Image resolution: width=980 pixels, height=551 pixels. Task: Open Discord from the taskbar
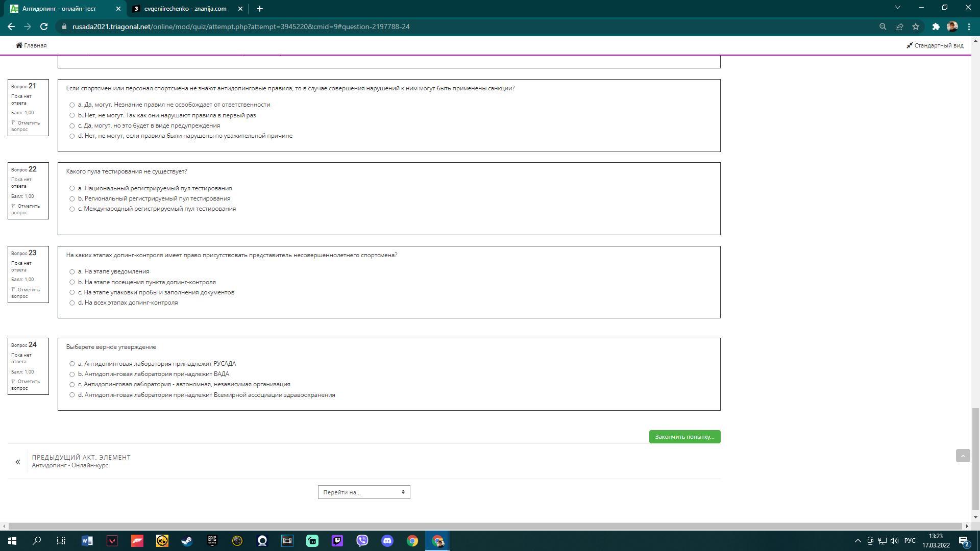387,541
